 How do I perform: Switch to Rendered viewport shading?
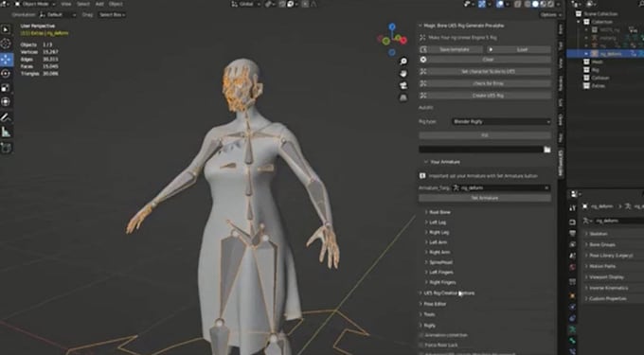550,4
